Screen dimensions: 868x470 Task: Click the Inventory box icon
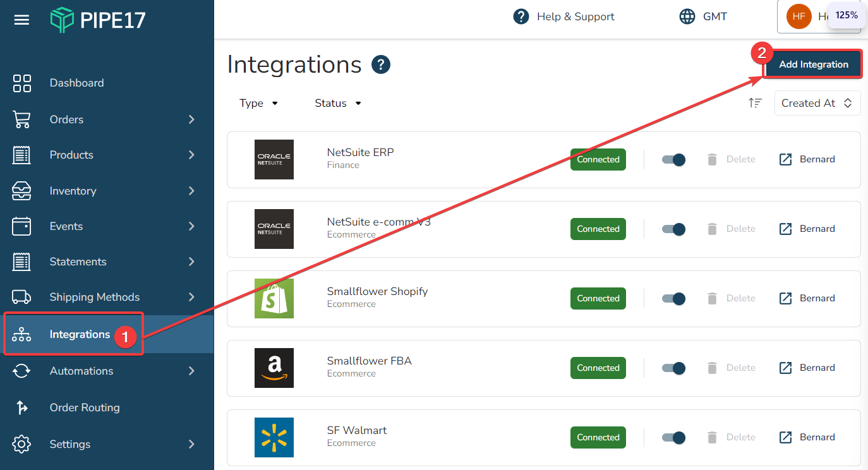21,191
